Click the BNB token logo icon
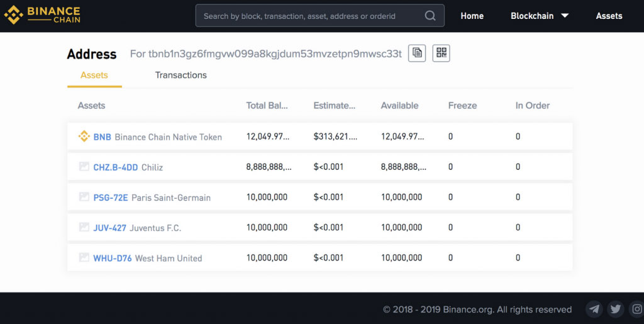The width and height of the screenshot is (644, 324). point(84,137)
